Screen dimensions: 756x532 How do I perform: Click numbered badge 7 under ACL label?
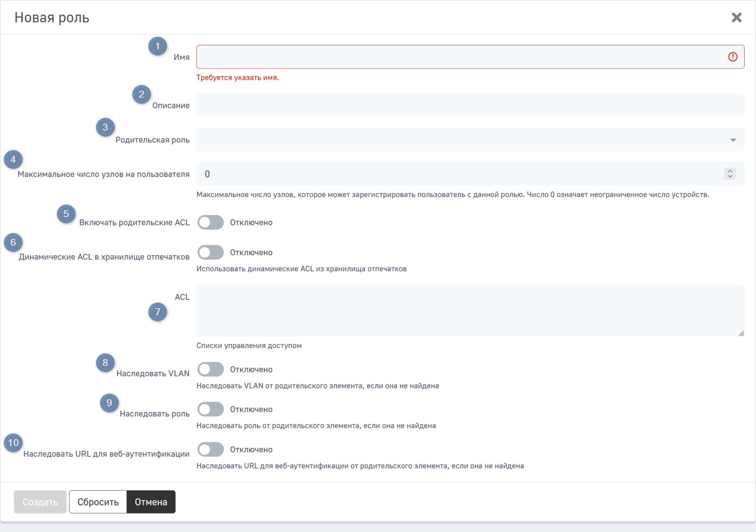(157, 312)
